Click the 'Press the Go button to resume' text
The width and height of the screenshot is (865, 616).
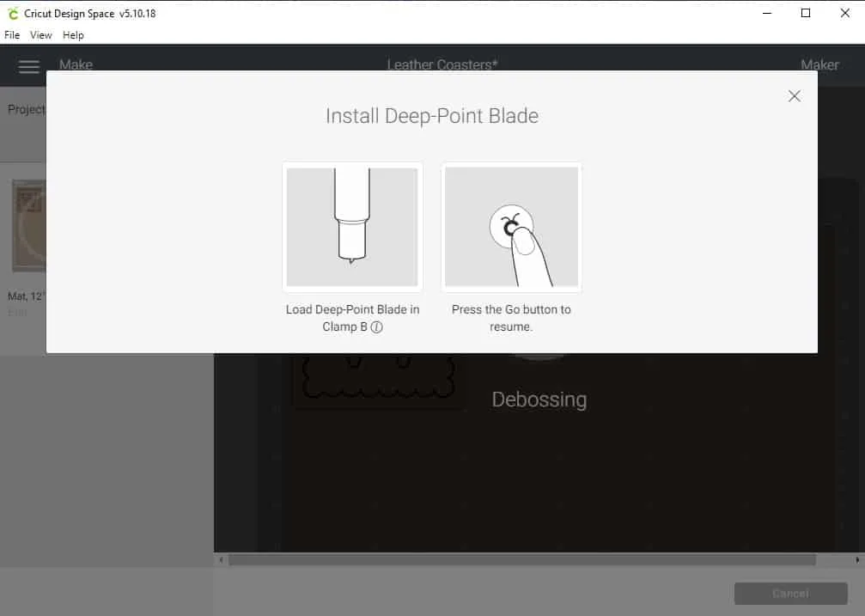point(511,318)
